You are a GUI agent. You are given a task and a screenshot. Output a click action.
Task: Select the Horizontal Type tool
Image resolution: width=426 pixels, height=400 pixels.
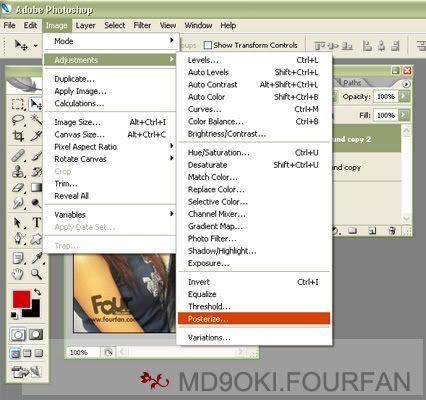pos(37,222)
